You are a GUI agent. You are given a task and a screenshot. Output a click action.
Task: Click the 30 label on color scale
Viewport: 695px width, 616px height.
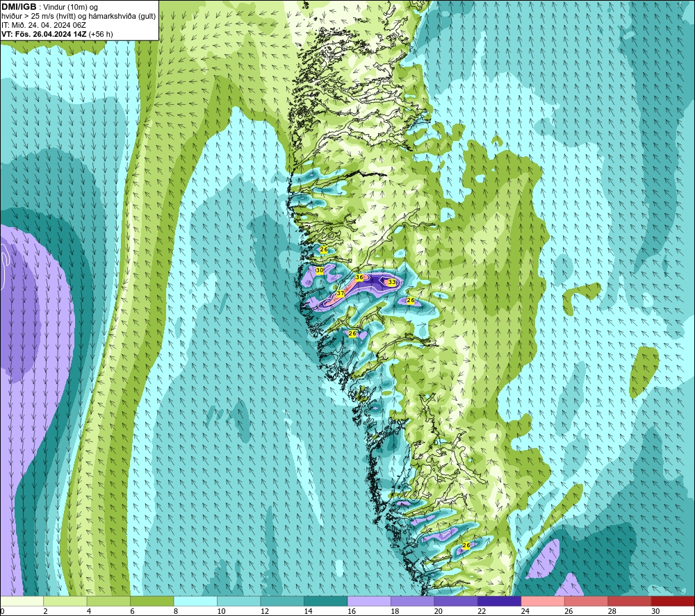click(x=655, y=611)
